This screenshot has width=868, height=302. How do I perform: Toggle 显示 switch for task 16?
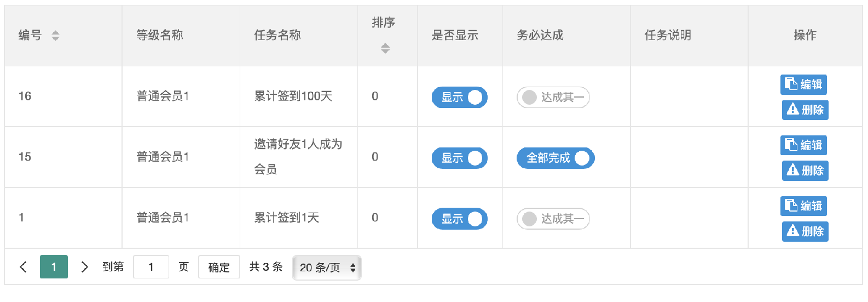pyautogui.click(x=460, y=98)
